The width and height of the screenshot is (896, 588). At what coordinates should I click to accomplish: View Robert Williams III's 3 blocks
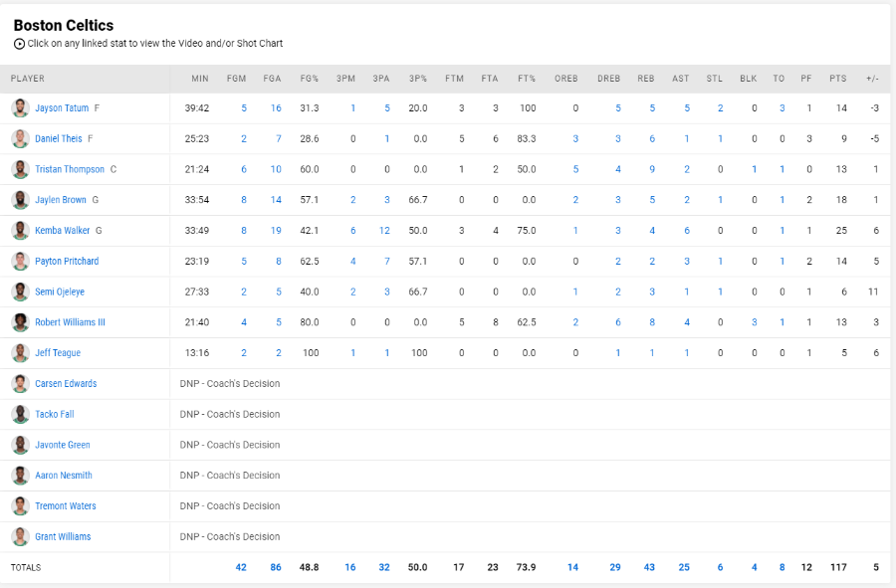pos(755,322)
